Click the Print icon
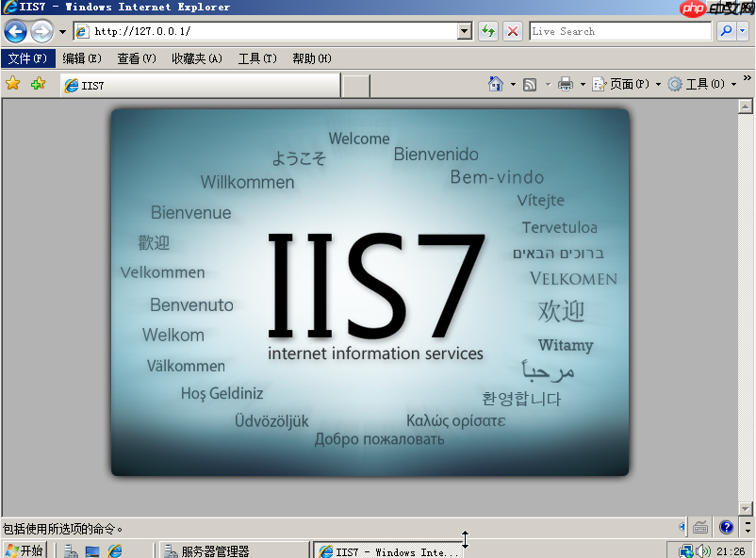 click(567, 84)
